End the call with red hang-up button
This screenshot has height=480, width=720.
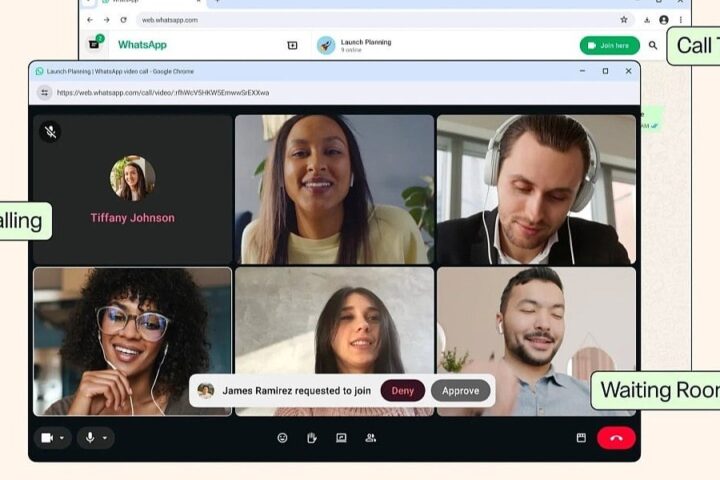[616, 438]
